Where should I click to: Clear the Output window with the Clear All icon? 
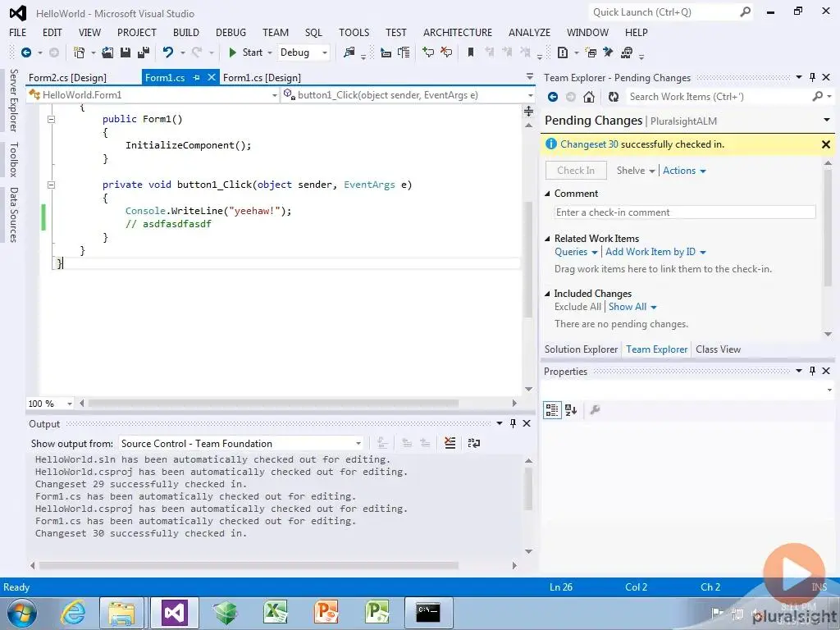pyautogui.click(x=450, y=443)
